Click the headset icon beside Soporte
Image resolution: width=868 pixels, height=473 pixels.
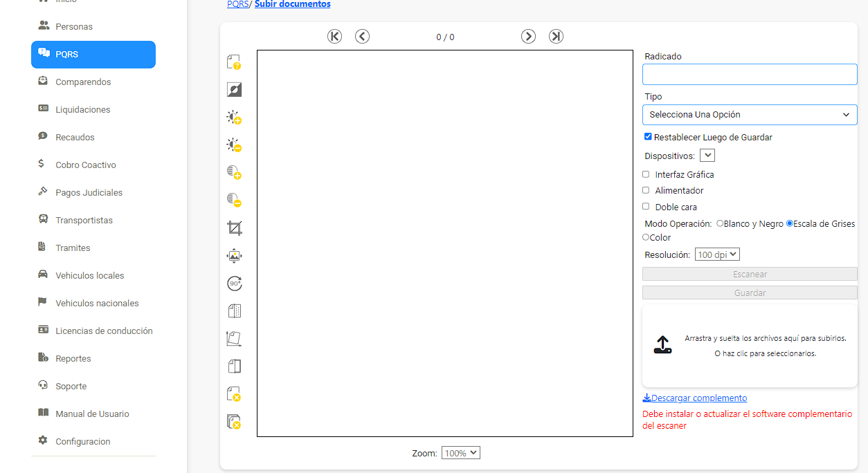click(43, 386)
